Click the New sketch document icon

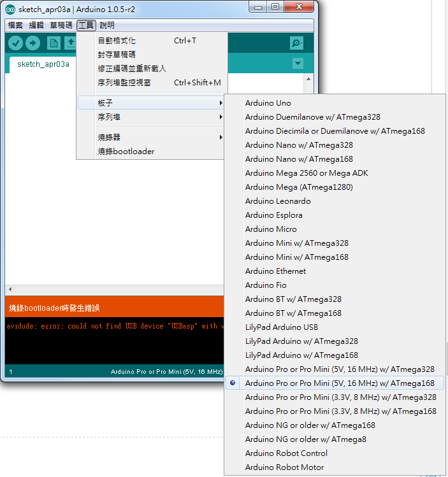click(54, 43)
